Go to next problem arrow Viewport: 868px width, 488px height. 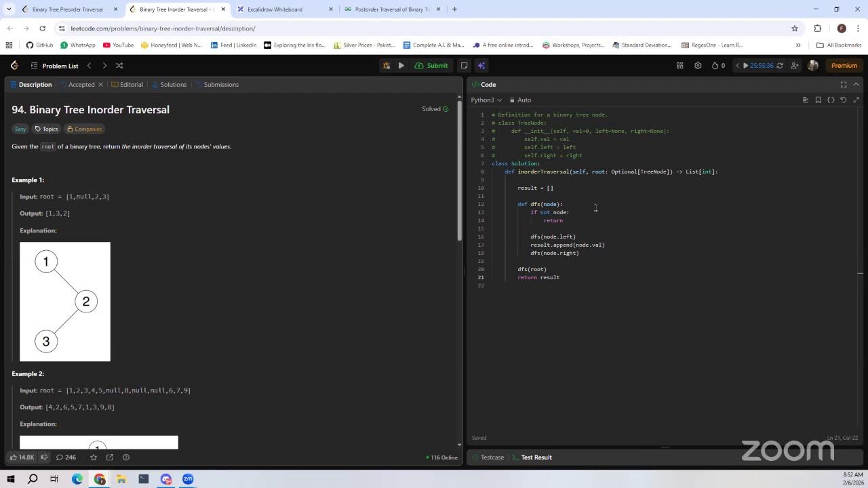(x=104, y=66)
